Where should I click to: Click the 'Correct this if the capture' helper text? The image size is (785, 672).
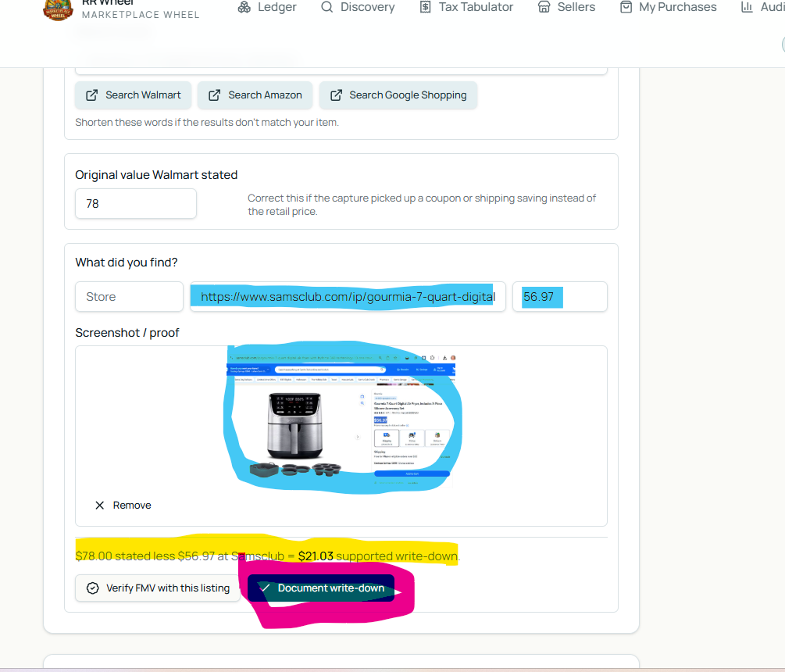[422, 205]
